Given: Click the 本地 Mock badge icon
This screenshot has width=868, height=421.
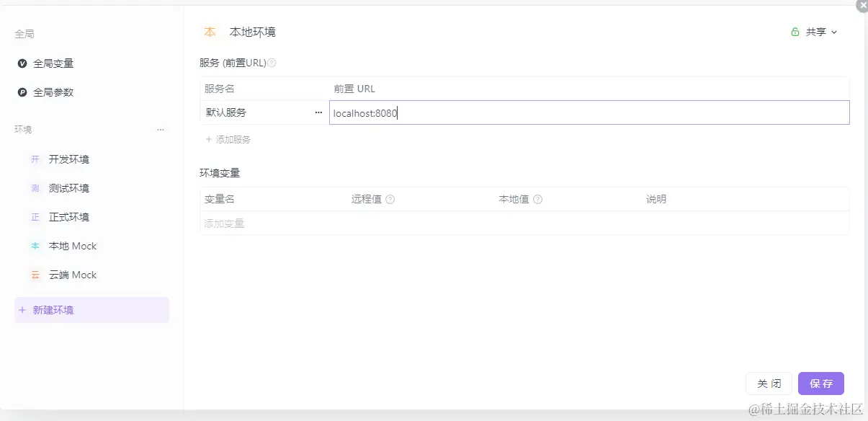Looking at the screenshot, I should 35,246.
